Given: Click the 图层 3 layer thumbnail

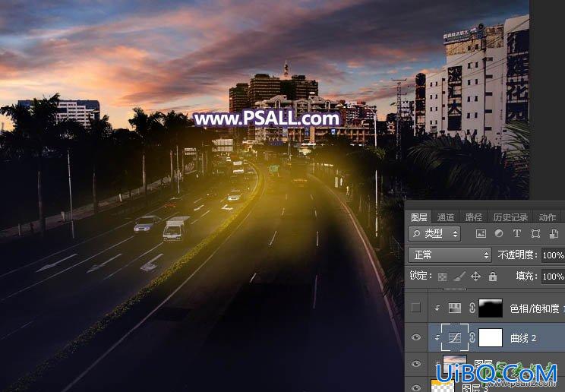Looking at the screenshot, I should 443,386.
